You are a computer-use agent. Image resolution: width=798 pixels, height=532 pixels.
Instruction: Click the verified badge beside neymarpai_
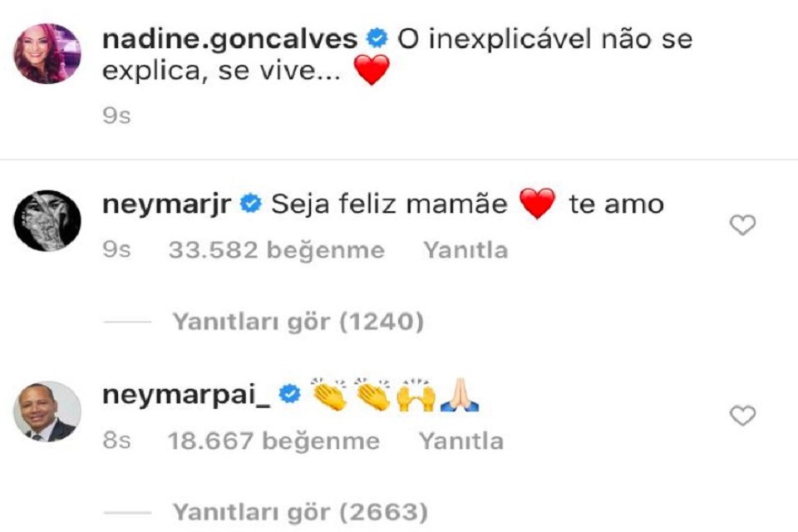pyautogui.click(x=289, y=395)
